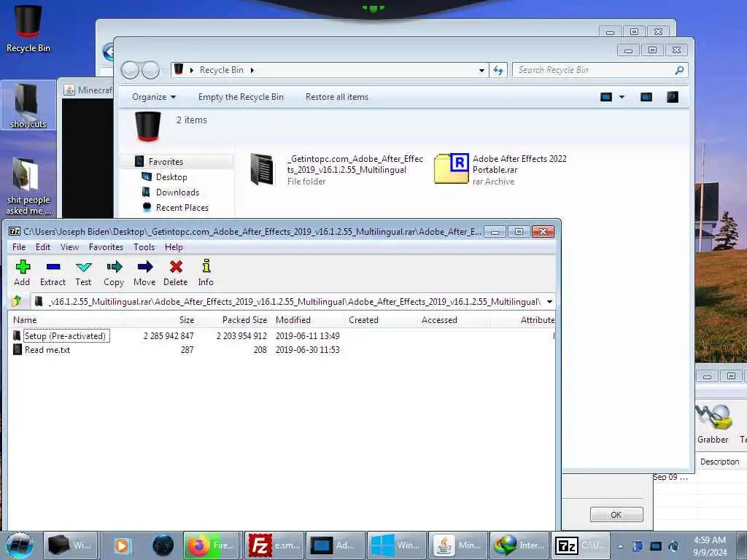This screenshot has height=560, width=747.
Task: Open the 7-Zip Tools menu
Action: pyautogui.click(x=144, y=247)
